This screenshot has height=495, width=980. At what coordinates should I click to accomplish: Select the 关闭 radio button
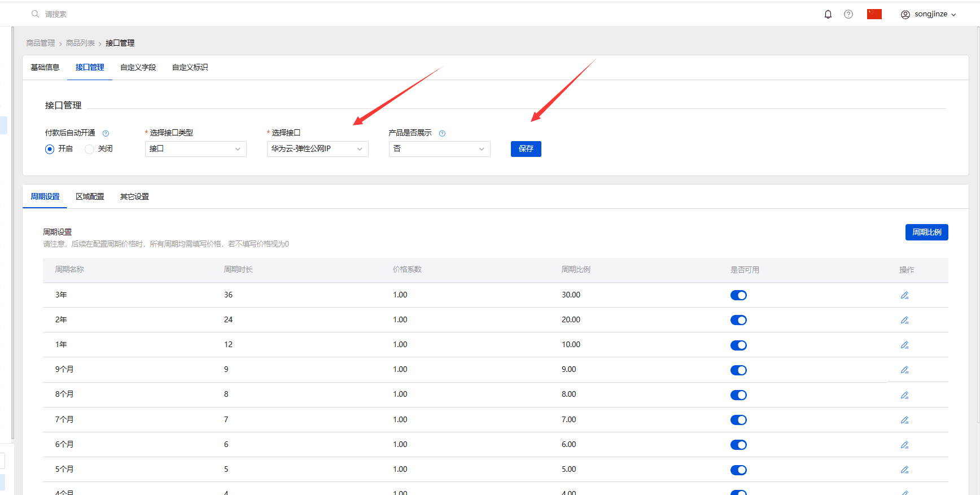pos(89,149)
